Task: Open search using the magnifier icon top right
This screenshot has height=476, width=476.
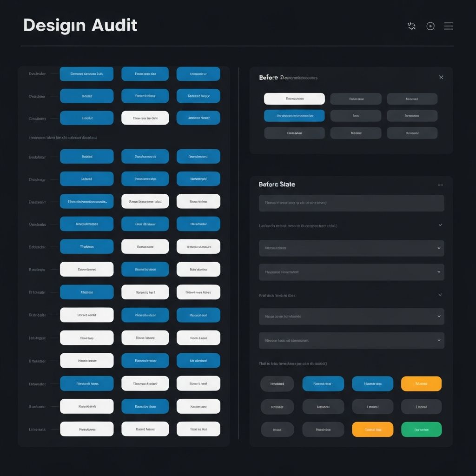Action: click(430, 26)
